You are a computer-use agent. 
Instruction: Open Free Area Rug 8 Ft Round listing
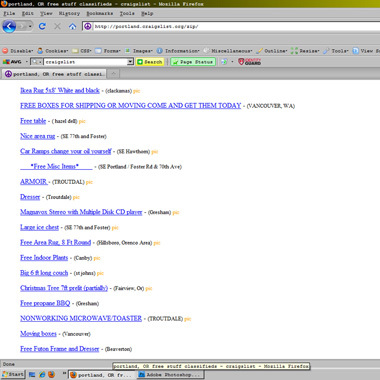click(55, 243)
